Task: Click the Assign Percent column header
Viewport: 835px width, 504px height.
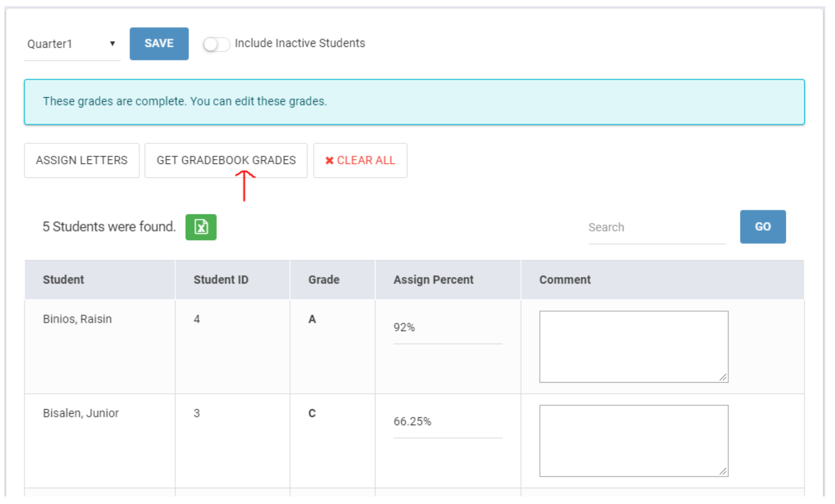Action: point(433,280)
